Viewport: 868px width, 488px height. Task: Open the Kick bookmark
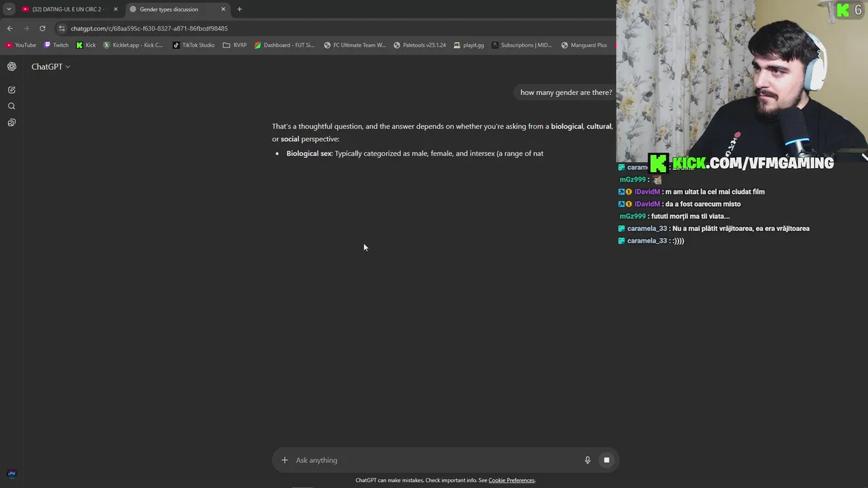86,45
